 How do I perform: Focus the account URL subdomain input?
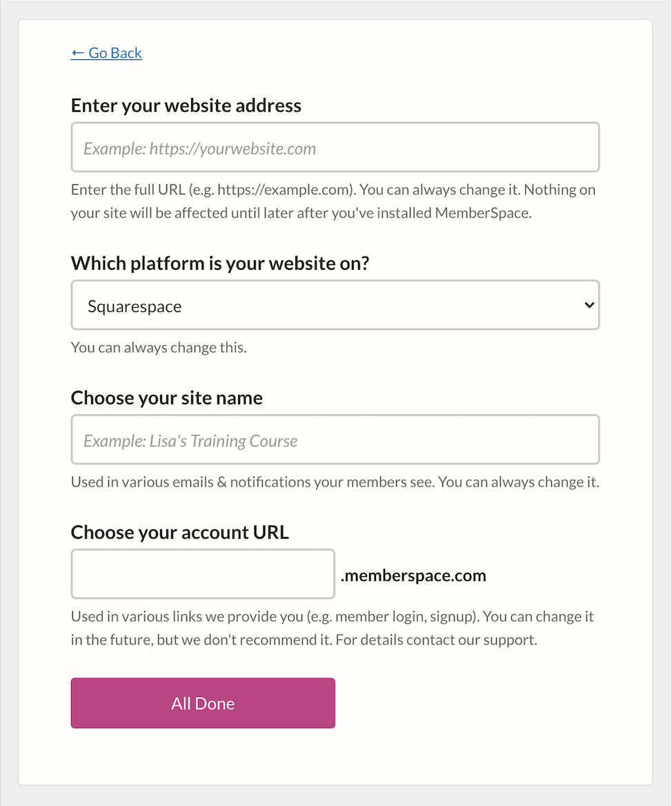[203, 573]
